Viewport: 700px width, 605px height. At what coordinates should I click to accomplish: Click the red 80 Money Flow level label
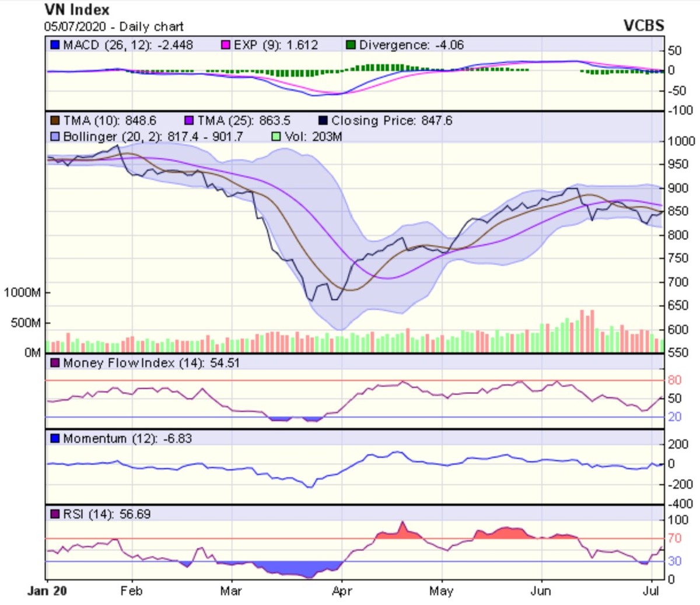[x=674, y=380]
